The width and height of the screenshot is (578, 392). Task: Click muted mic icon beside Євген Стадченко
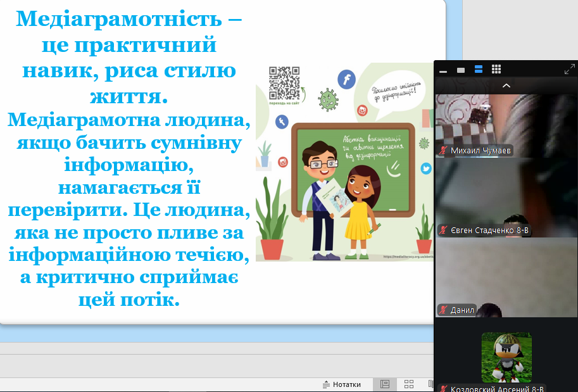click(443, 231)
